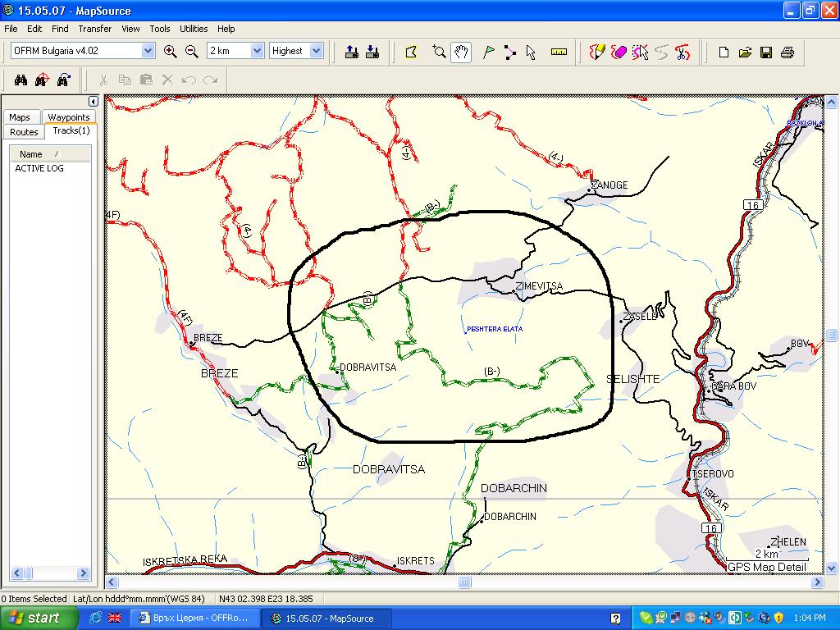Select the Waypoint flag tool
This screenshot has height=630, width=840.
click(489, 52)
